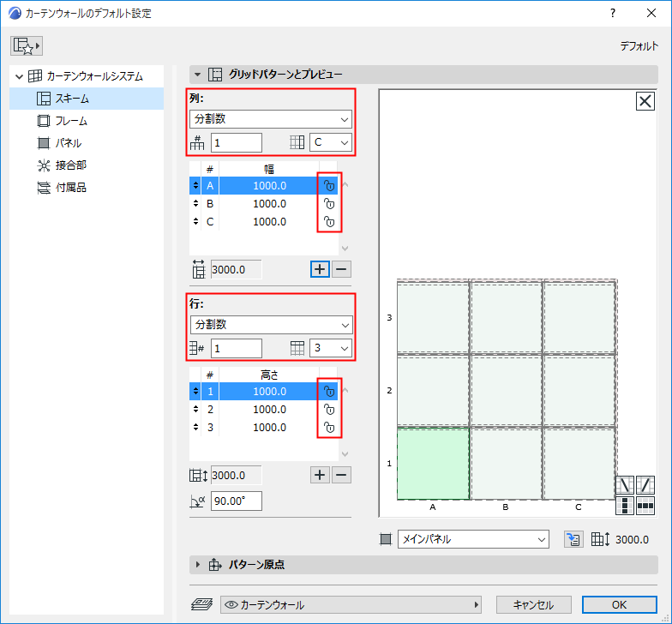The width and height of the screenshot is (672, 624).
Task: Collapse the カーテンウォールシステム tree node
Action: tap(19, 77)
